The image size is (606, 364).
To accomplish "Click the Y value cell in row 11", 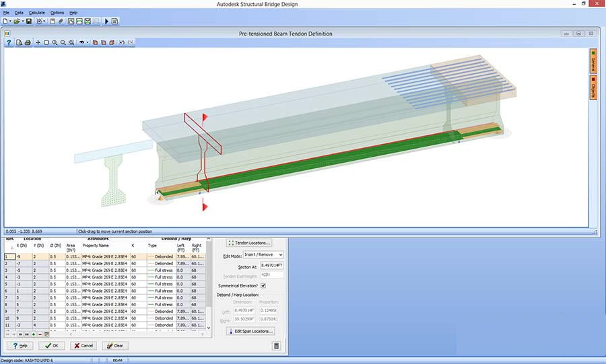I will 40,325.
